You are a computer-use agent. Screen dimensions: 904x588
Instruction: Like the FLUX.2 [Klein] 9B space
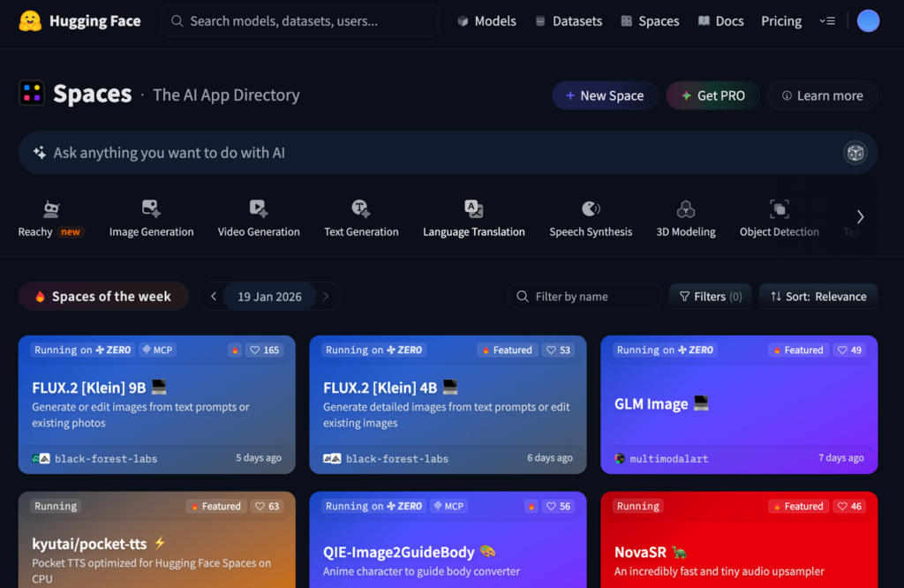pyautogui.click(x=265, y=351)
